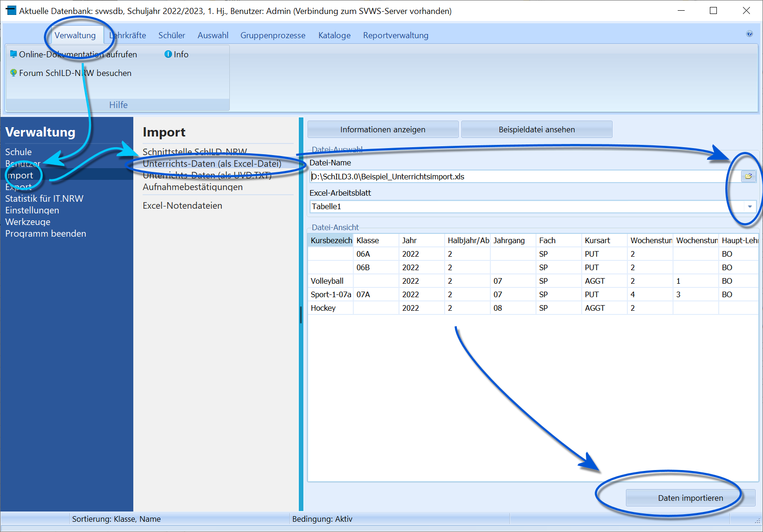Click Beispieldatei ansehen button
Viewport: 763px width, 532px height.
coord(536,130)
